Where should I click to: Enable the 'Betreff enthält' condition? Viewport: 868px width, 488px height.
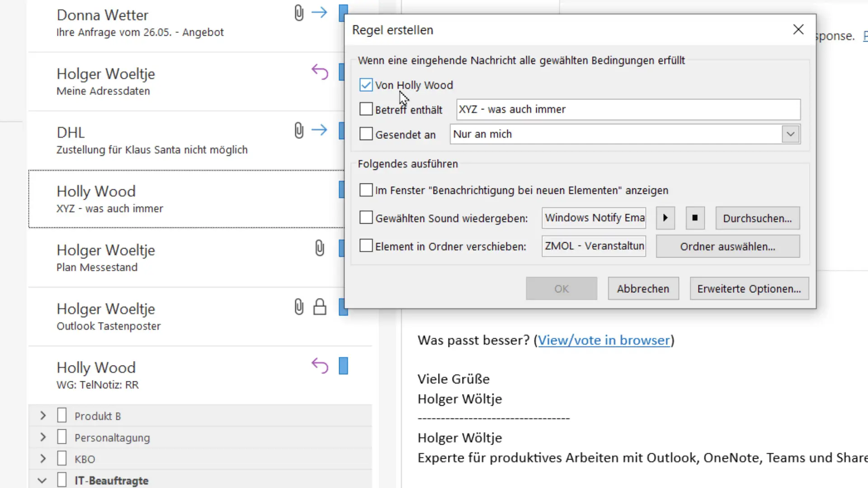tap(366, 109)
